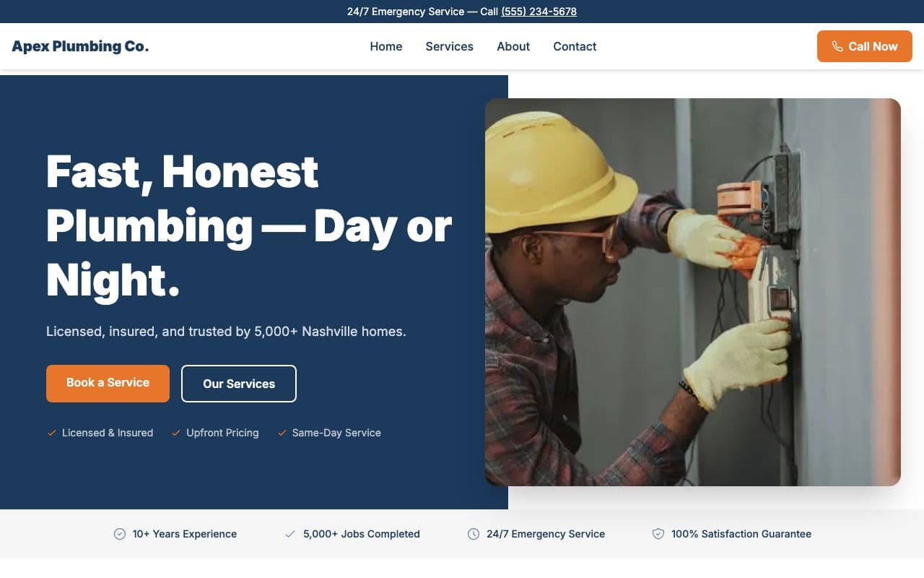Open the Home menu item

[386, 46]
